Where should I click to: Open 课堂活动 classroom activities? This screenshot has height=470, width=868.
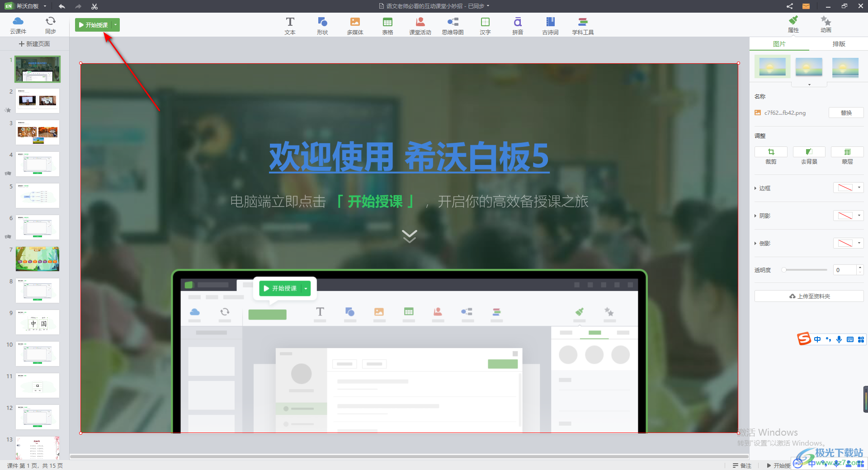click(420, 26)
